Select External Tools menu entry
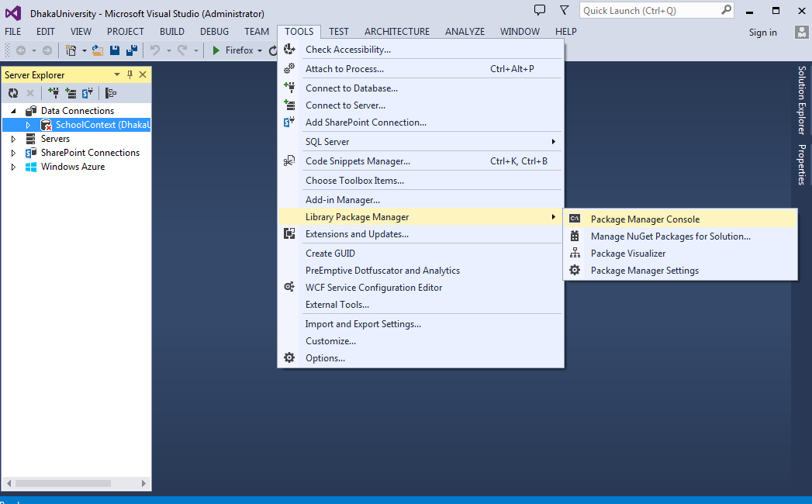The width and height of the screenshot is (812, 504). click(x=420, y=305)
